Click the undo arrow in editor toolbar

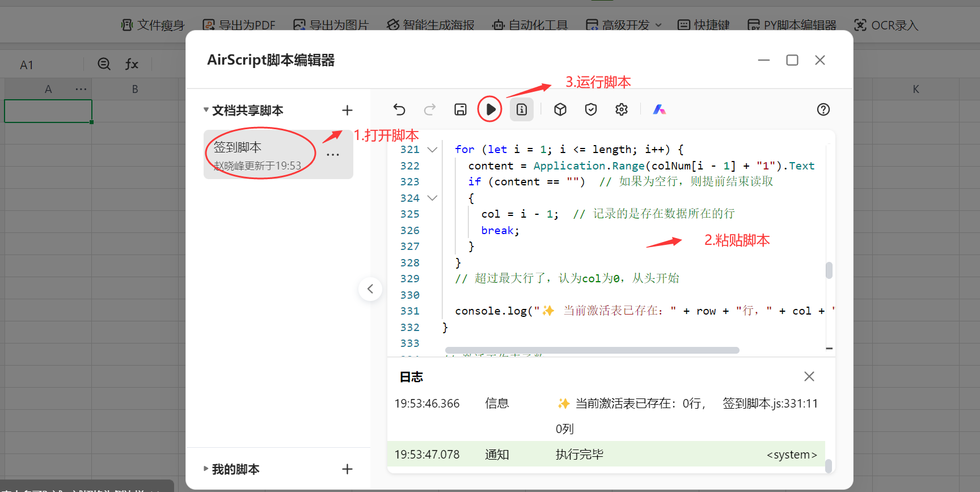point(399,109)
